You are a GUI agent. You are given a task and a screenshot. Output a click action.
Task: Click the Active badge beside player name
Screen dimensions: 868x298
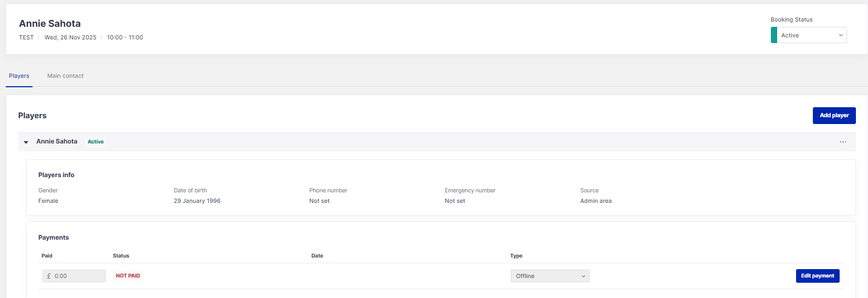96,142
